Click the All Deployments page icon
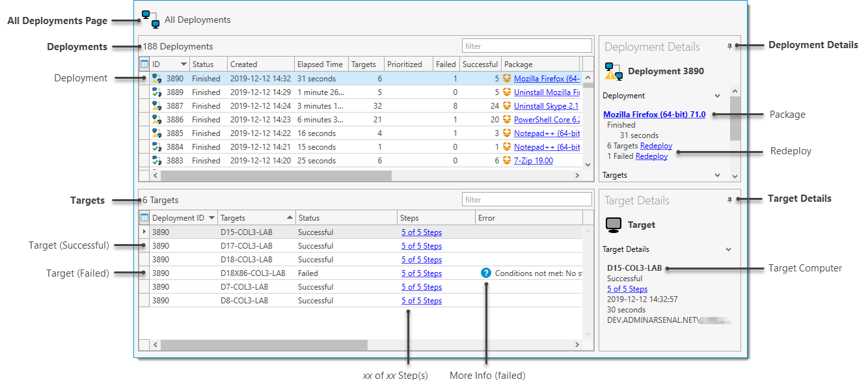 [151, 20]
